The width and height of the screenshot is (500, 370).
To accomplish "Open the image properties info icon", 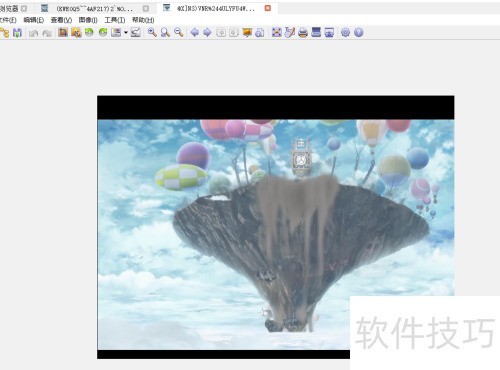I will [260, 32].
